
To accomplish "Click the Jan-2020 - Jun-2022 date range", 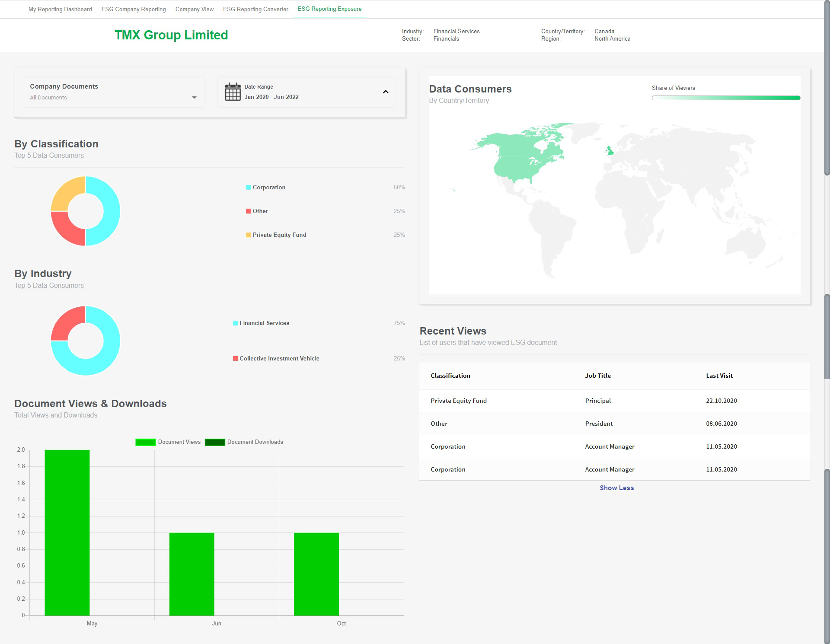I will (271, 97).
